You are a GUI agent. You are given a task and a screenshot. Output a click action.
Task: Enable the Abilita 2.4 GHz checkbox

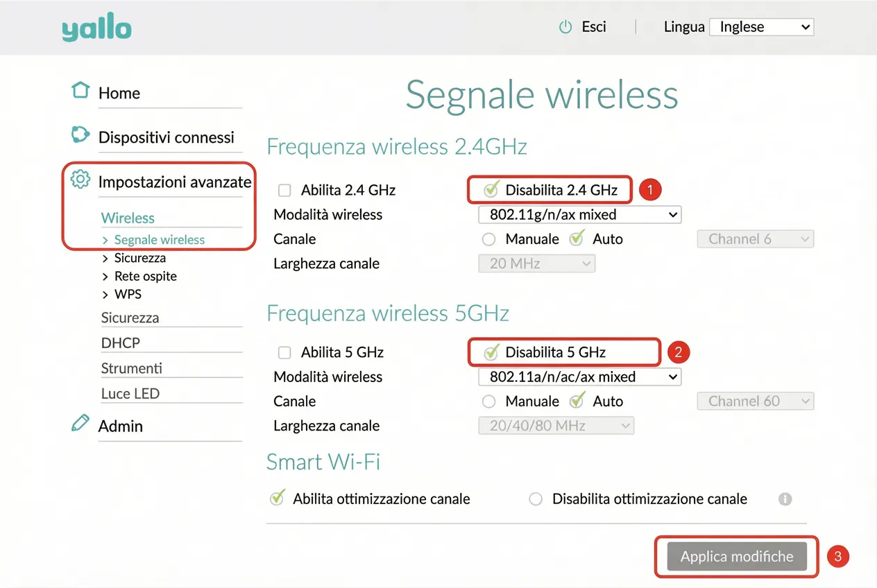[284, 190]
